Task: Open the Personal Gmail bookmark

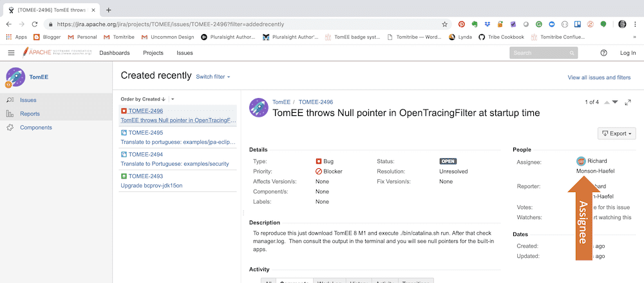Action: tap(82, 37)
